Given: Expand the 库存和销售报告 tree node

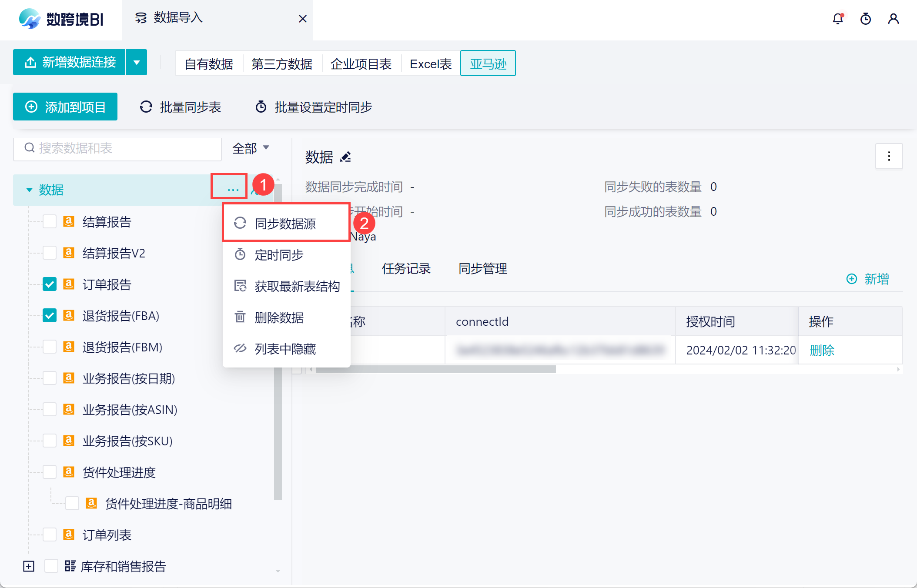Looking at the screenshot, I should (x=29, y=566).
